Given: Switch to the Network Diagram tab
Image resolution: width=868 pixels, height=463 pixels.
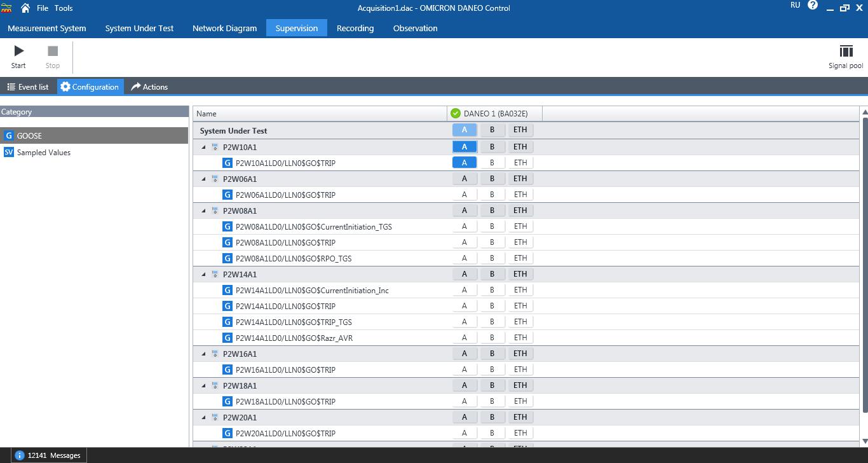Looking at the screenshot, I should [224, 28].
